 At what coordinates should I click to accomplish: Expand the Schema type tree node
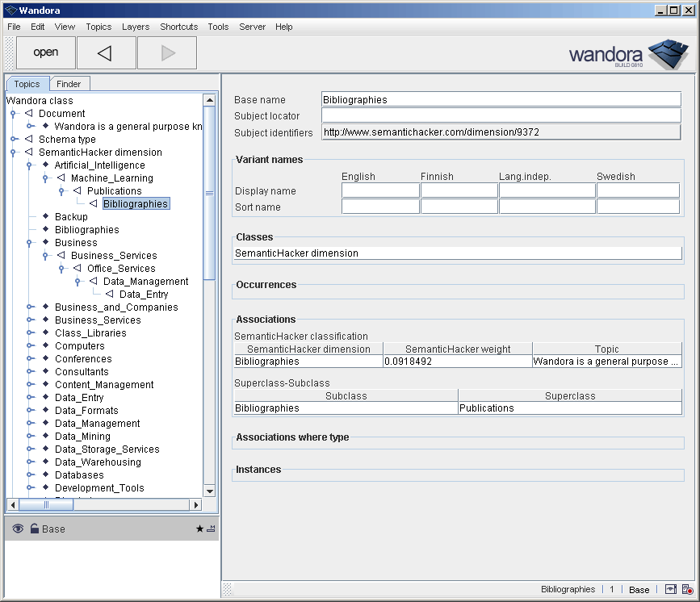(x=14, y=140)
